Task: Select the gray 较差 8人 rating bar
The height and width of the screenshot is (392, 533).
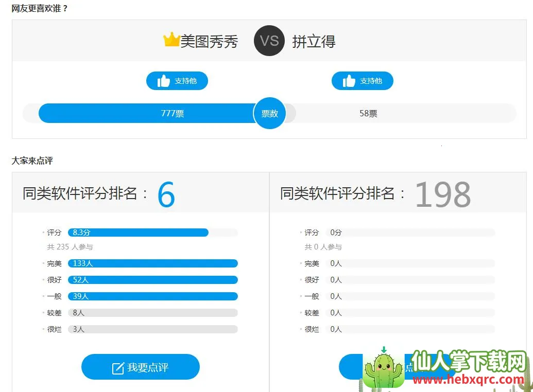Action: (153, 313)
